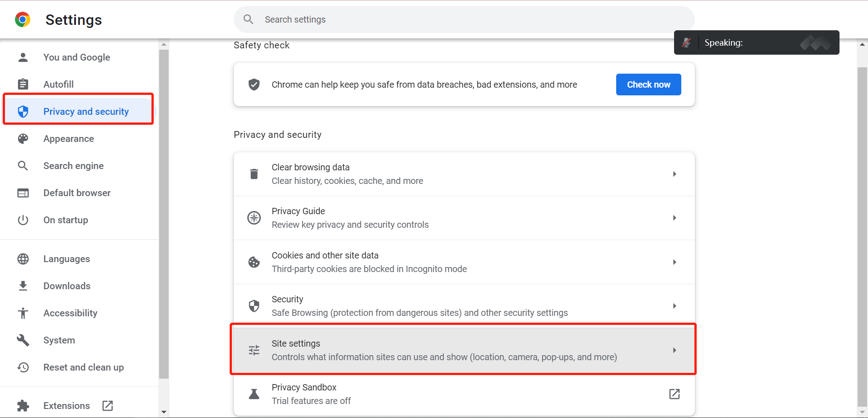Click sidebar scrollbar up arrow

coord(164,44)
